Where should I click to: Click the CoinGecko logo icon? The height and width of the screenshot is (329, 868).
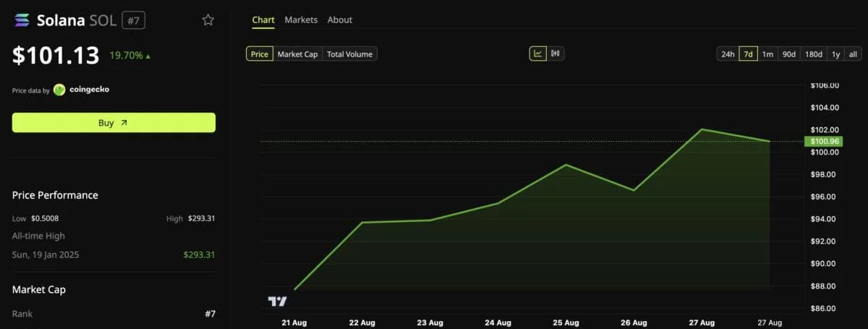click(x=59, y=90)
